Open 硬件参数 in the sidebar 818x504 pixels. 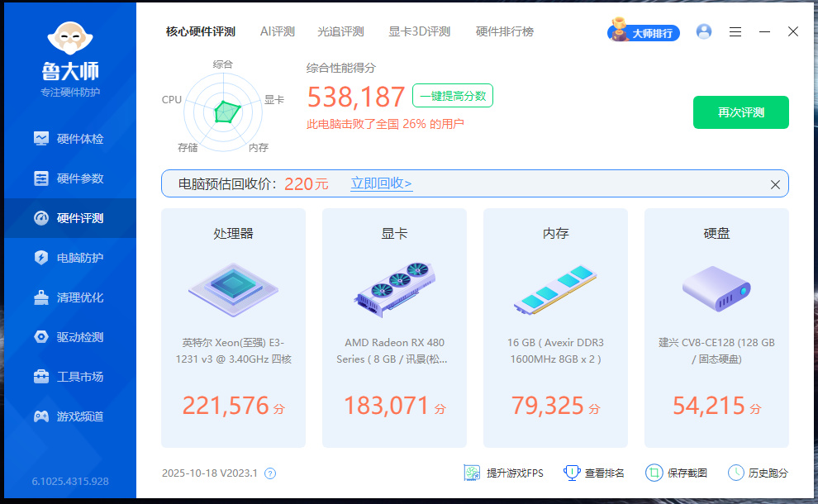(x=69, y=178)
